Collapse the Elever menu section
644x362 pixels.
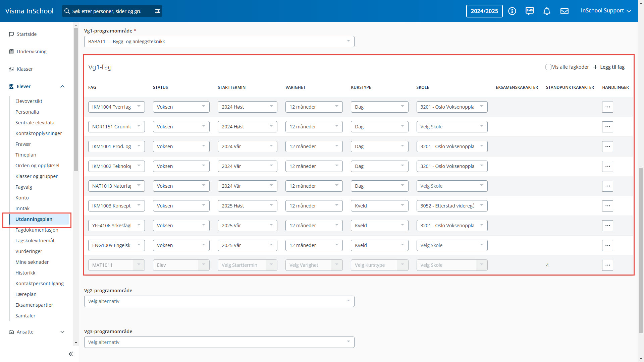pos(62,86)
